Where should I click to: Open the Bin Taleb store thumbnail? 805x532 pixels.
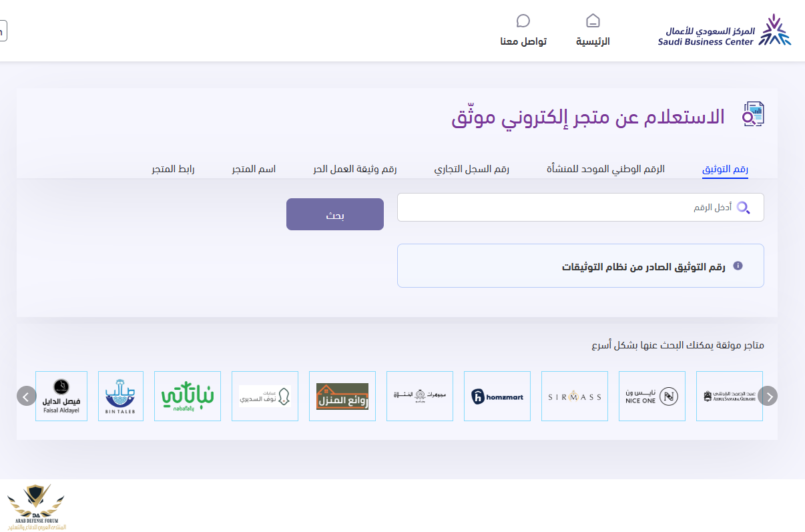coord(121,396)
